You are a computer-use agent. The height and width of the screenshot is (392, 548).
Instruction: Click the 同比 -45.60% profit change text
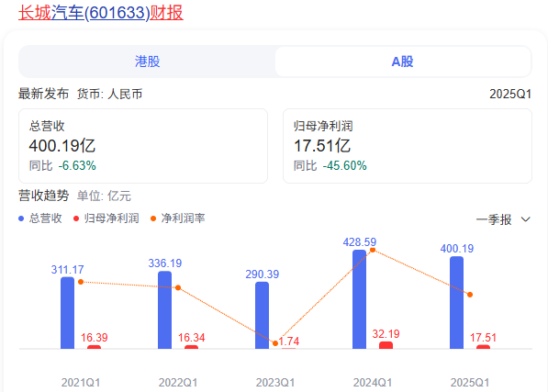330,165
